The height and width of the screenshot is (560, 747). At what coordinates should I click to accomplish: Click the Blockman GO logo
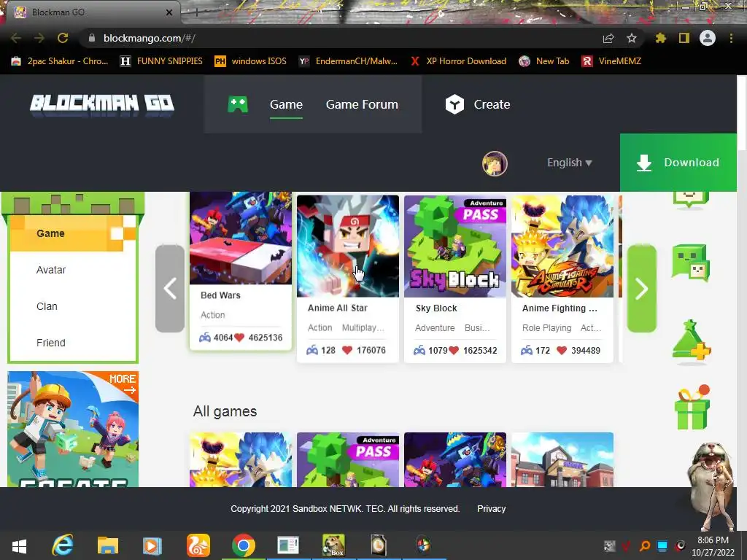pyautogui.click(x=102, y=104)
